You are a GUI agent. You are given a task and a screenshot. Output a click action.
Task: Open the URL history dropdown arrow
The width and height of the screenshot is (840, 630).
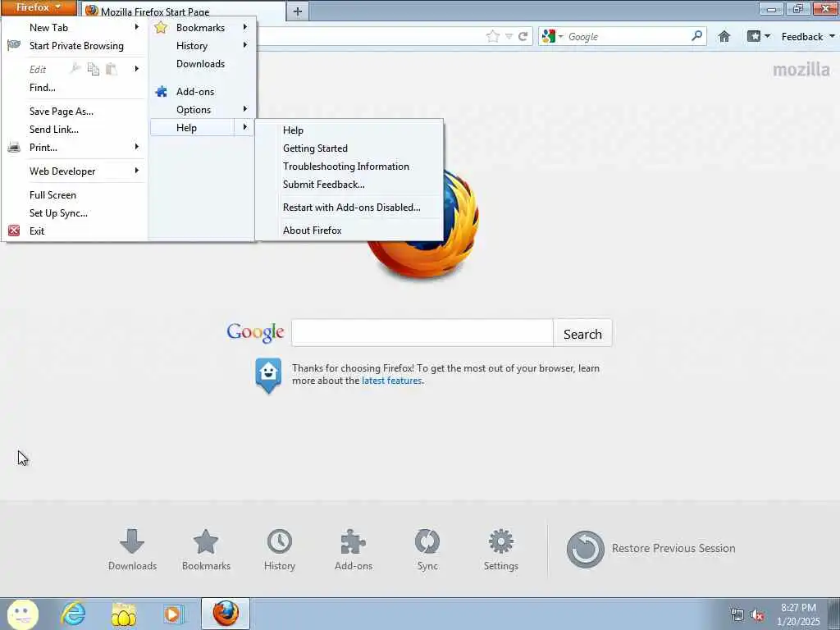coord(509,36)
